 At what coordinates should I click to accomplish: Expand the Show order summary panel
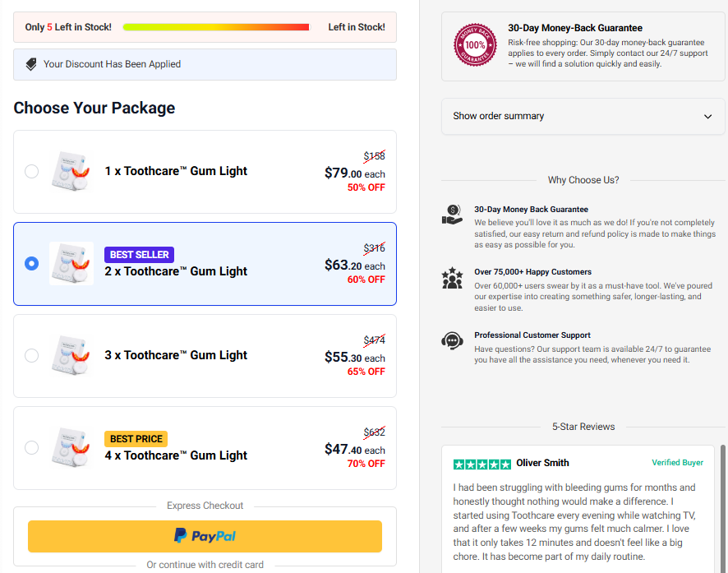[583, 116]
